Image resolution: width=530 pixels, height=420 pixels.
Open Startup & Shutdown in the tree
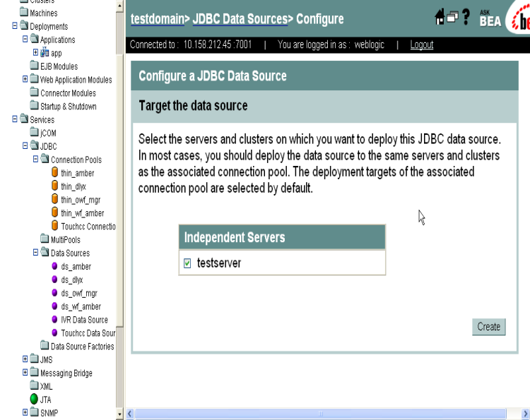click(x=69, y=107)
